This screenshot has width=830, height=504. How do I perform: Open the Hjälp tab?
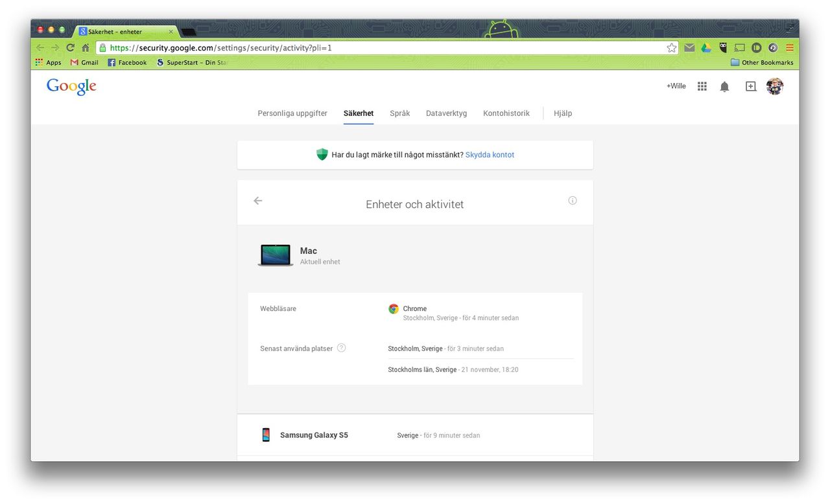tap(563, 113)
